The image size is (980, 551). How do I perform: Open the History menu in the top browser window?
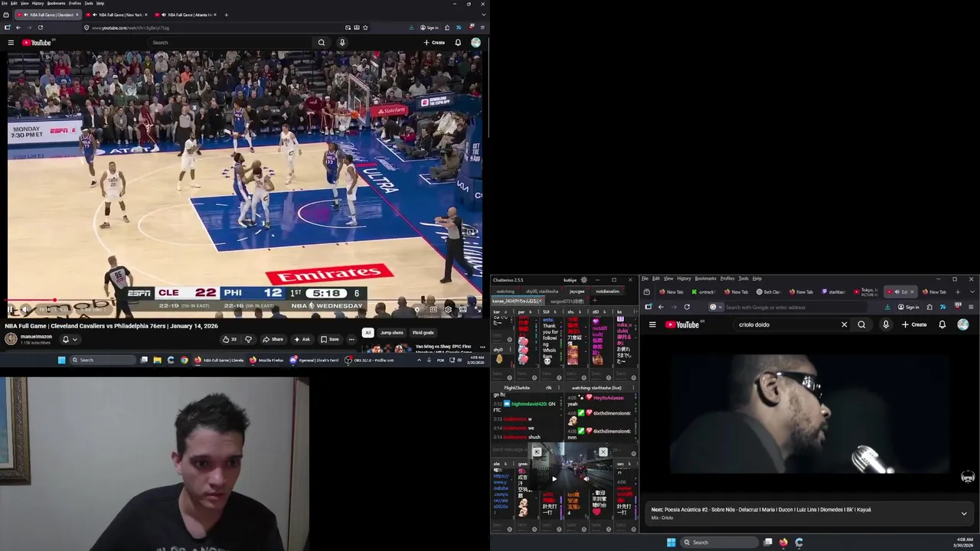[x=38, y=3]
